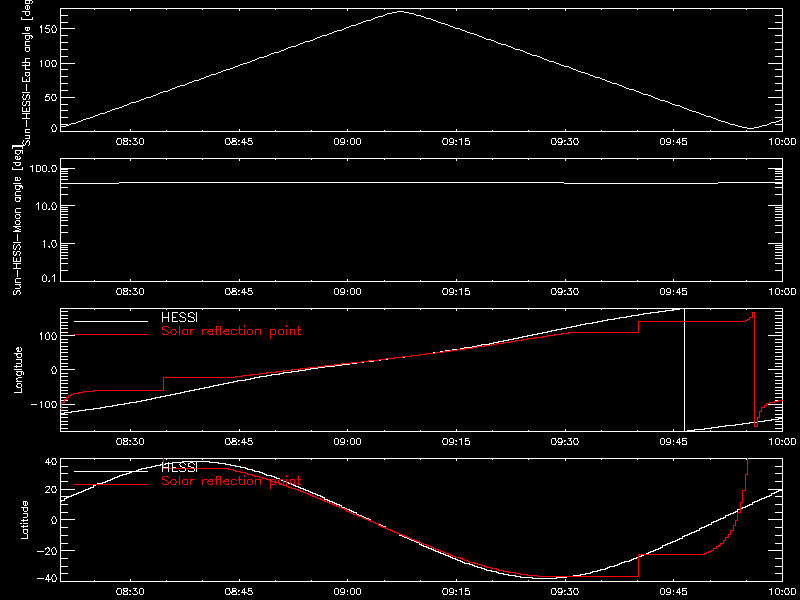The image size is (800, 600).
Task: Click the 08:30 label under Earth angle plot
Action: point(131,142)
